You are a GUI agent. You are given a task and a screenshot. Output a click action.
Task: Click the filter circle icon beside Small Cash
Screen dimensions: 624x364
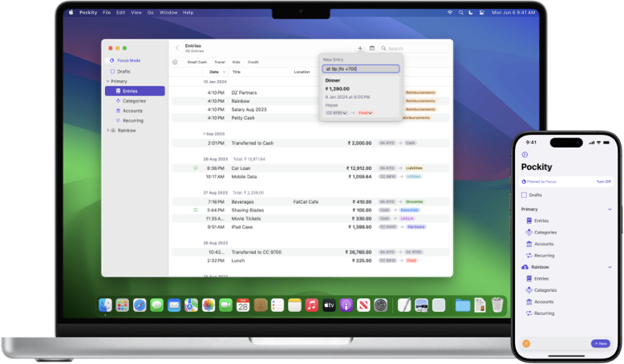[x=175, y=62]
